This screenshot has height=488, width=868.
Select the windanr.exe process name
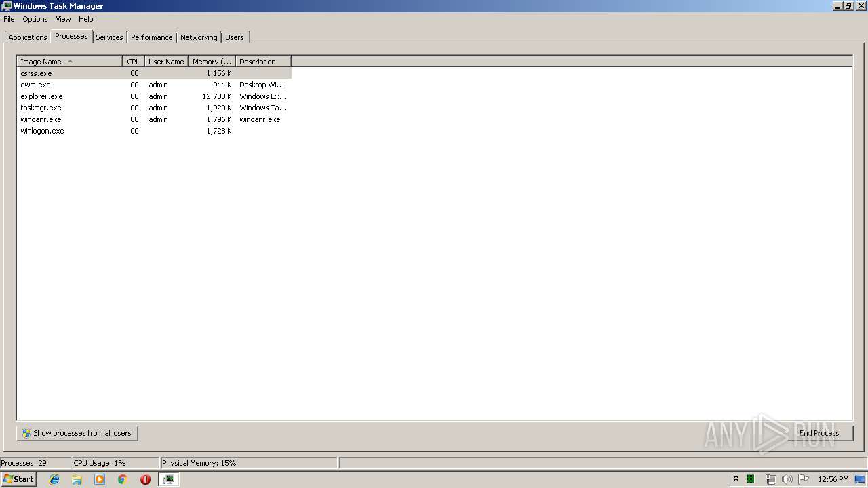[x=41, y=119]
